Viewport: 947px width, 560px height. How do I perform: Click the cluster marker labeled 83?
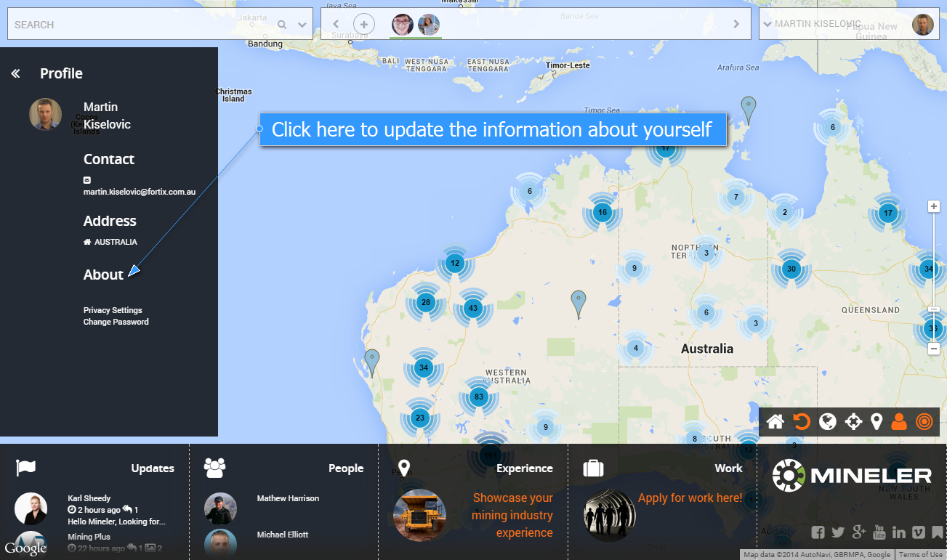click(x=478, y=397)
